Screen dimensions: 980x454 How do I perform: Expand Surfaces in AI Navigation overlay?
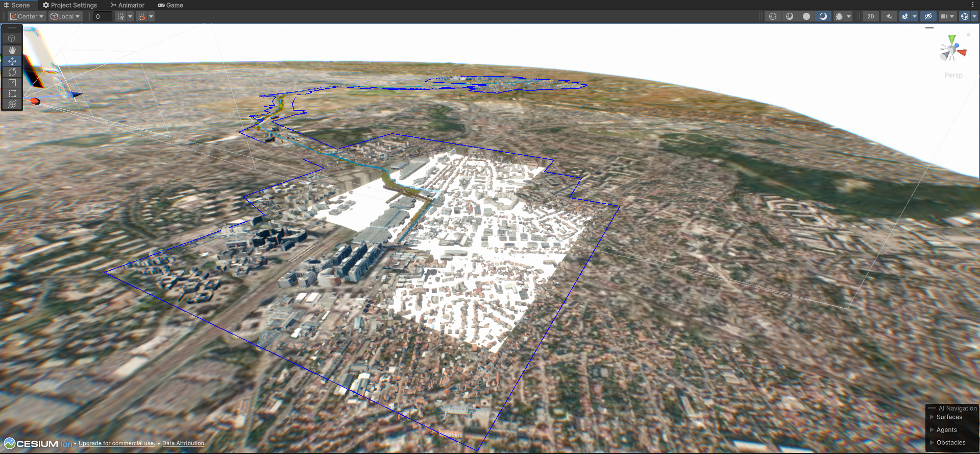(932, 417)
